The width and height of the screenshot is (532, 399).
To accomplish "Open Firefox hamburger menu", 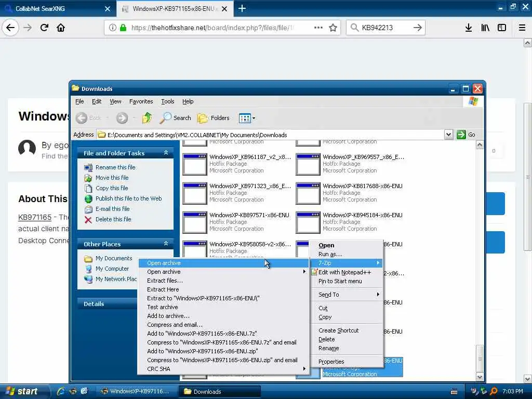I will click(x=522, y=28).
